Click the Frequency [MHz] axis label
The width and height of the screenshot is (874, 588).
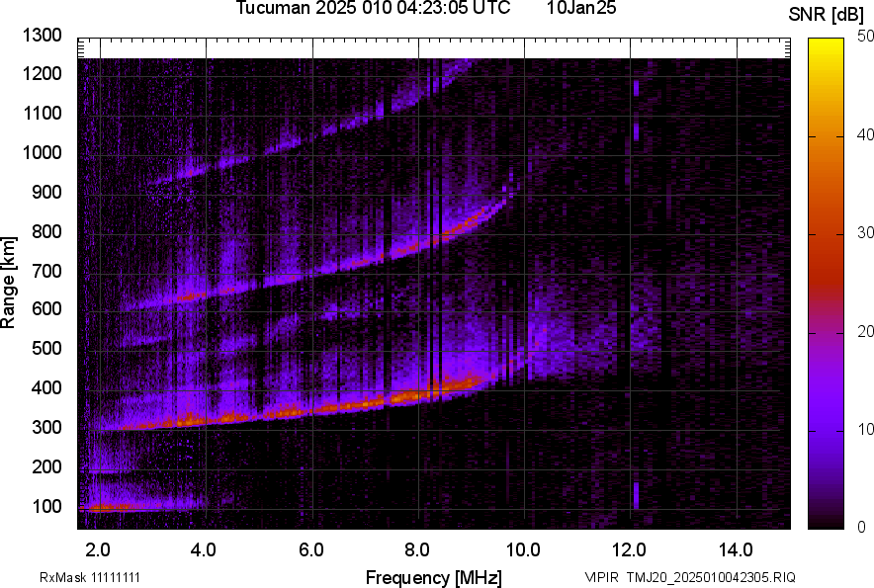pos(433,577)
